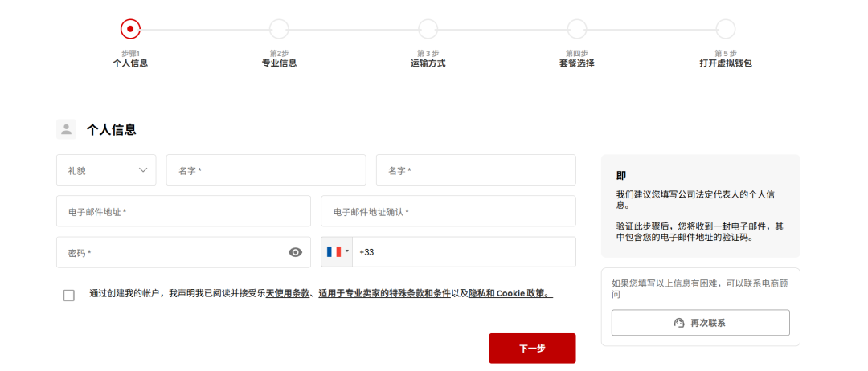Focus the 电子邮件地址确认 field
Viewport: 868px width, 371px height.
(x=448, y=211)
